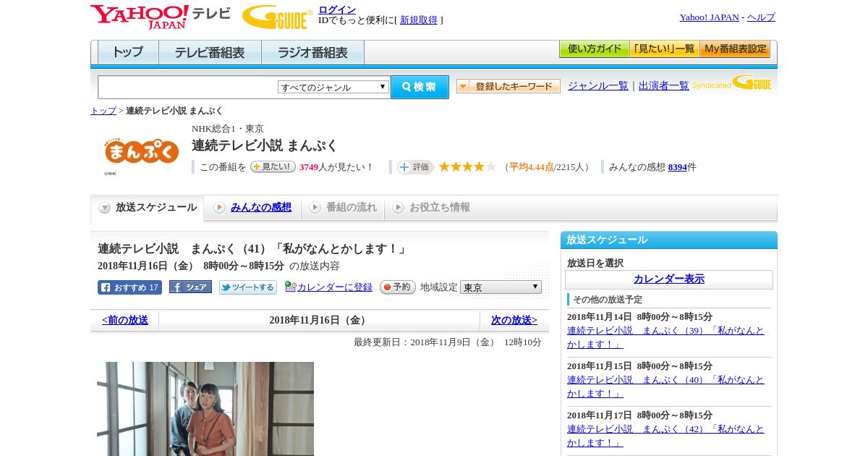868x456 pixels.
Task: Click the 「見たい!」一覧 button
Action: (664, 49)
